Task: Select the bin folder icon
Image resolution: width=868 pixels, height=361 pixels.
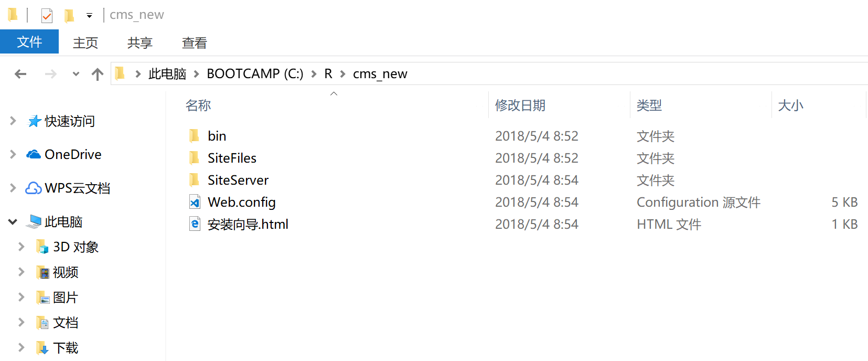Action: 195,136
